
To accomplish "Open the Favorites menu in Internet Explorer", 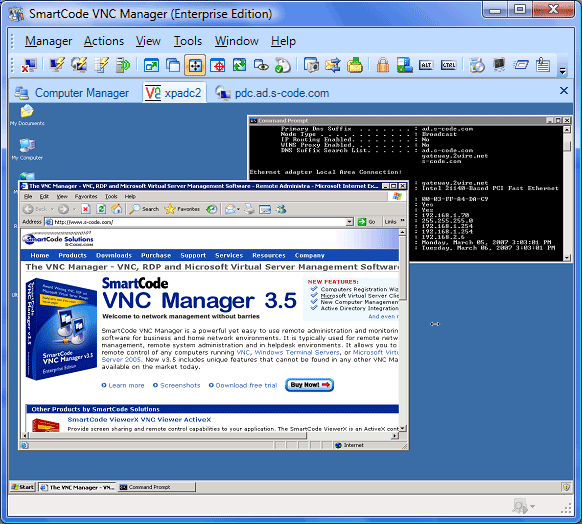I will pos(86,197).
